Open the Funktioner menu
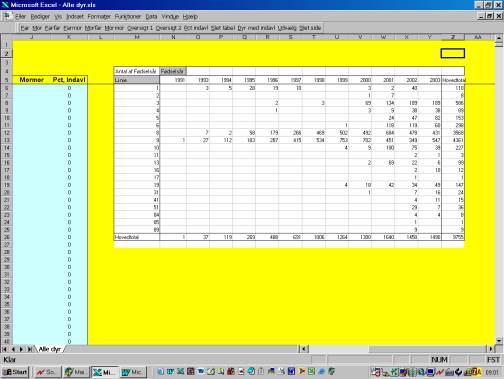Image resolution: width=504 pixels, height=379 pixels. pyautogui.click(x=128, y=16)
